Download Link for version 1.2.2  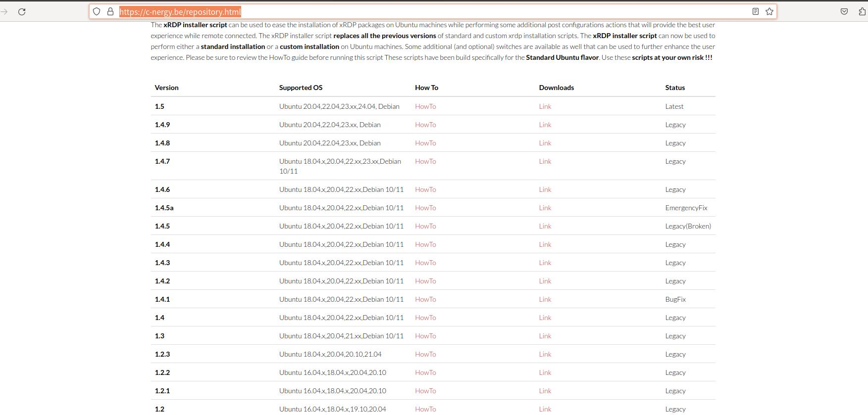point(545,372)
